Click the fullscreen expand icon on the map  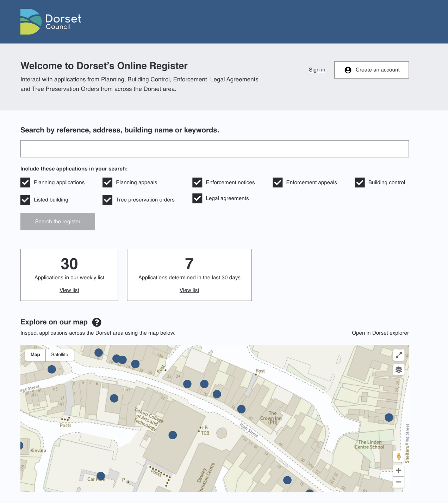click(x=398, y=355)
